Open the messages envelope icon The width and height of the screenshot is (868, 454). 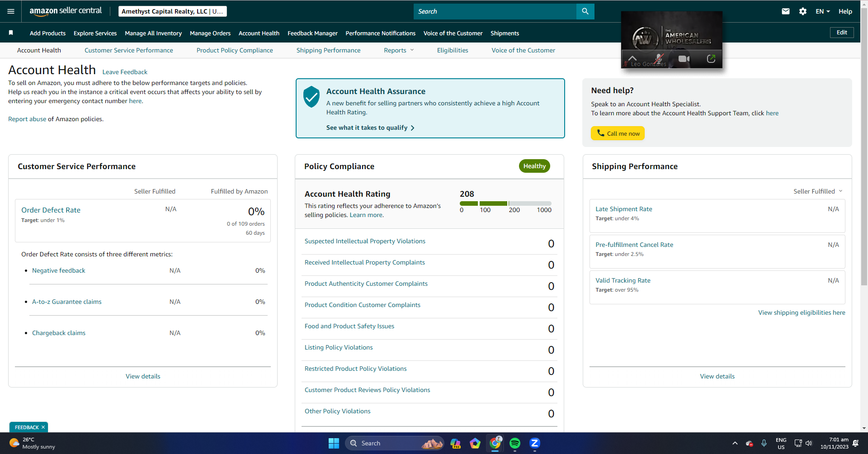coord(786,11)
